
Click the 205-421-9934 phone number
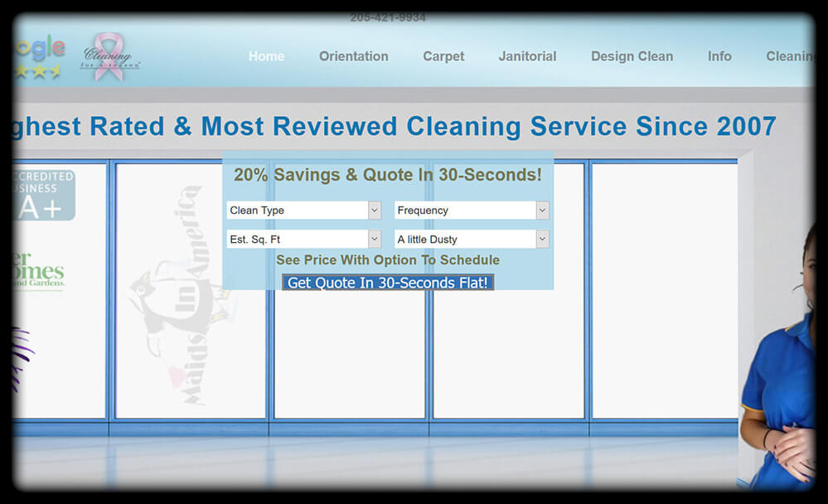click(x=388, y=17)
